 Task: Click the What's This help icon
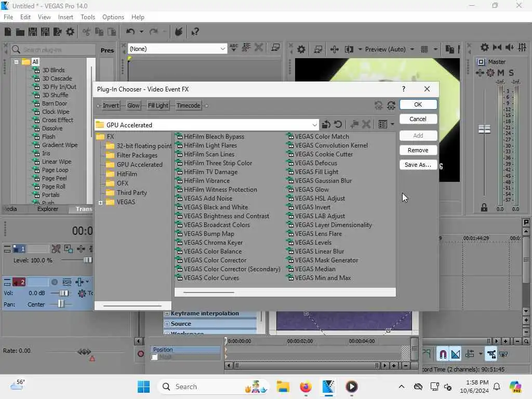195,32
